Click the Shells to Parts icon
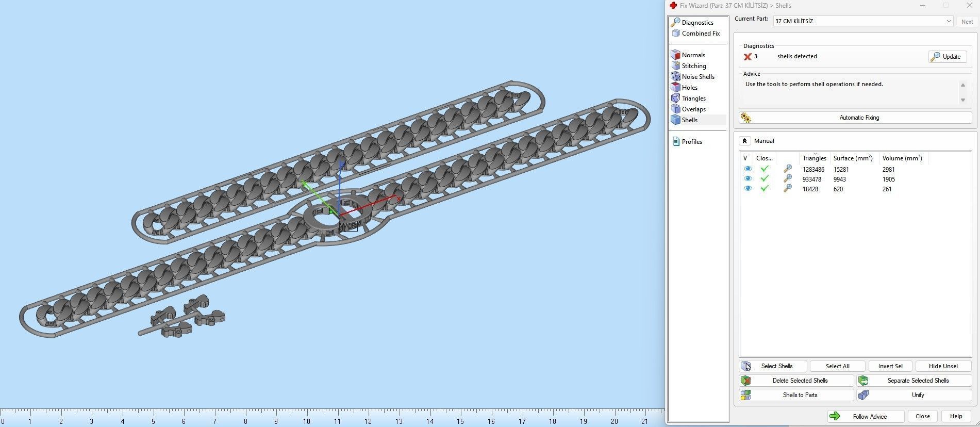Image resolution: width=980 pixels, height=427 pixels. click(746, 395)
